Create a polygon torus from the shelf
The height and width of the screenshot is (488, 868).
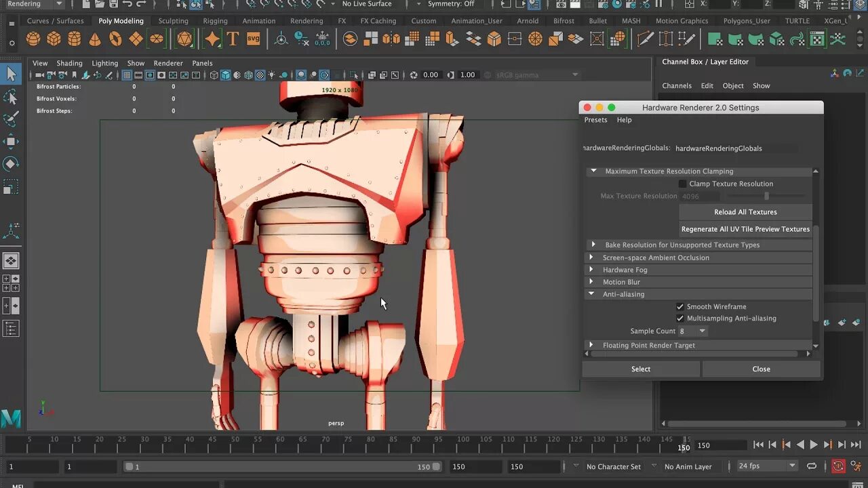115,39
